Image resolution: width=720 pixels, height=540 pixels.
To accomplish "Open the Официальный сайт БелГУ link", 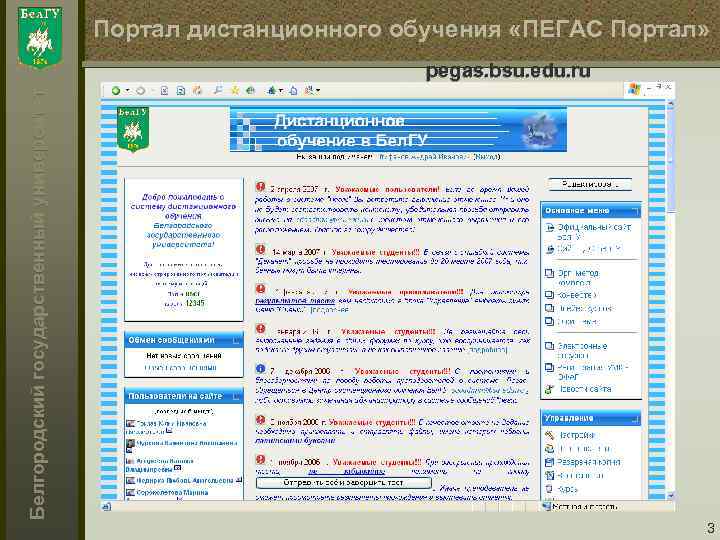I will click(x=593, y=231).
